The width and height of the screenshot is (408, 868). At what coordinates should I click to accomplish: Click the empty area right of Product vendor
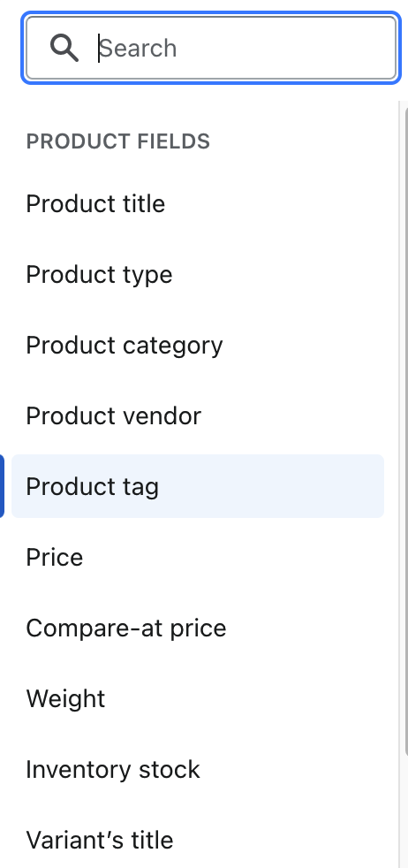tap(293, 415)
